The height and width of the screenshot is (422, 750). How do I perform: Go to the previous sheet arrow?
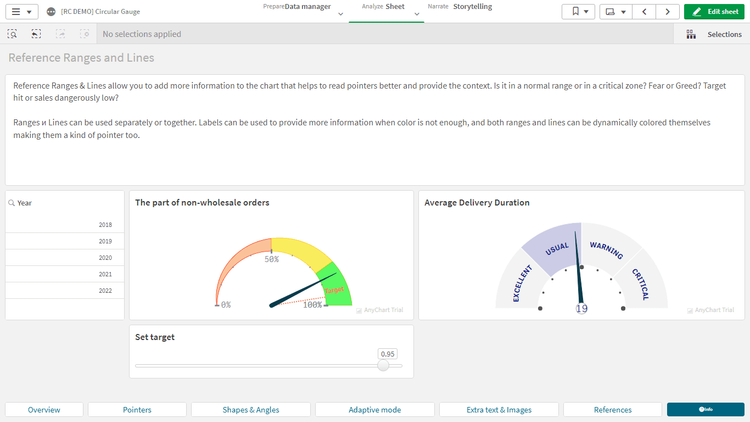[645, 12]
